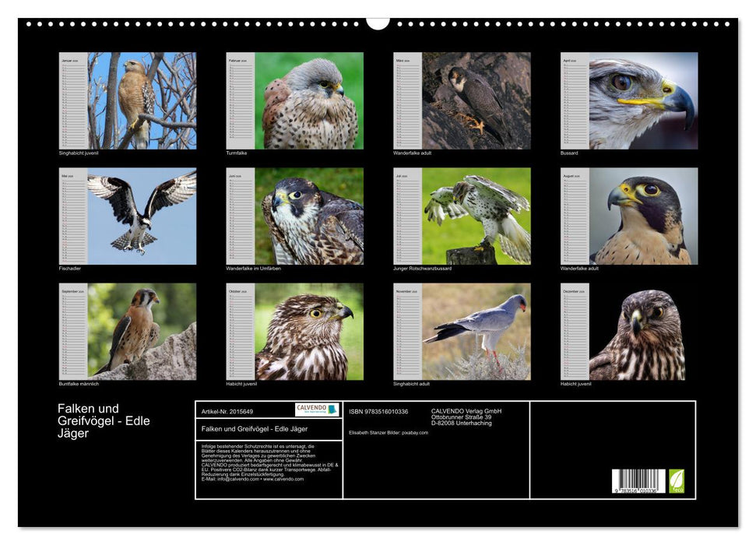
Task: Click the Artikel-Nr. 2015649 label
Action: click(x=227, y=410)
